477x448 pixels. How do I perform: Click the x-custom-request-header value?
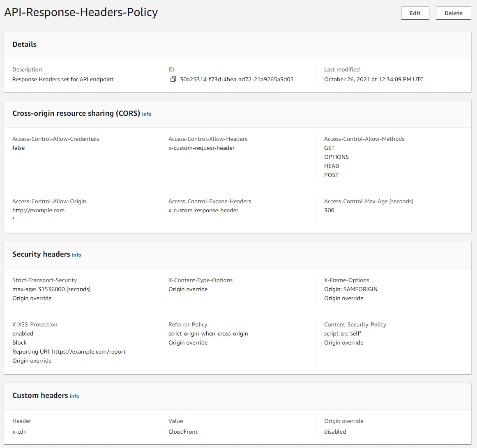201,148
